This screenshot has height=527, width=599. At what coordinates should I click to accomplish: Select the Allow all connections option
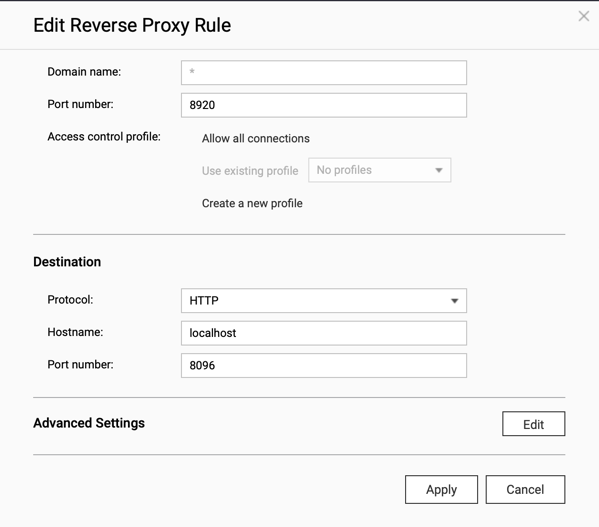click(256, 138)
